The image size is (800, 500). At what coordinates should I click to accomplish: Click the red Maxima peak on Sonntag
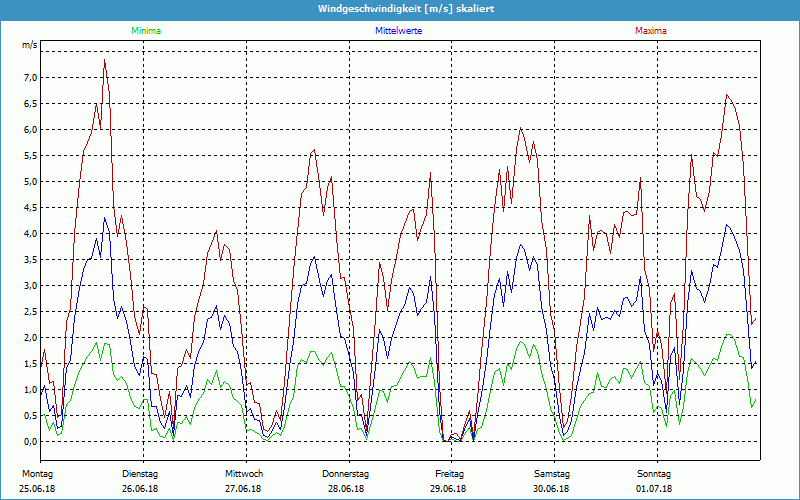tap(727, 94)
